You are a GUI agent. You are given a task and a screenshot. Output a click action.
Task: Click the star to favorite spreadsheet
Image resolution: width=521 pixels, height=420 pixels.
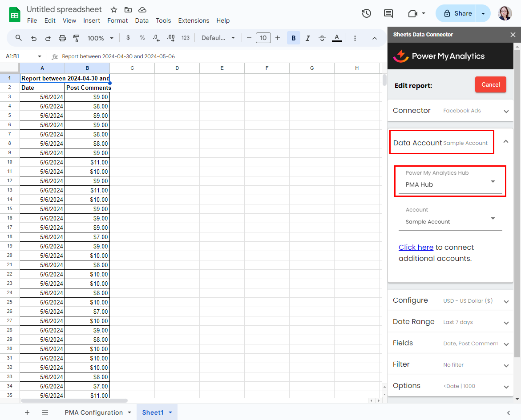[x=114, y=10]
